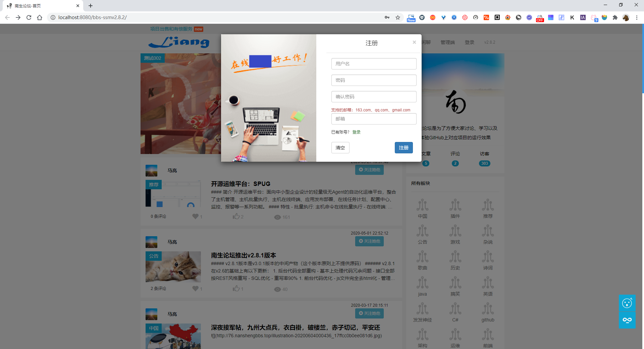Open the 历史 board icon
644x349 pixels.
click(x=455, y=256)
